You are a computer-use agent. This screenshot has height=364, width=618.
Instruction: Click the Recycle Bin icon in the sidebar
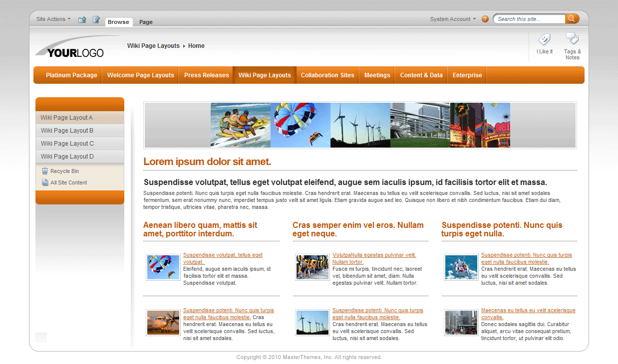[44, 171]
